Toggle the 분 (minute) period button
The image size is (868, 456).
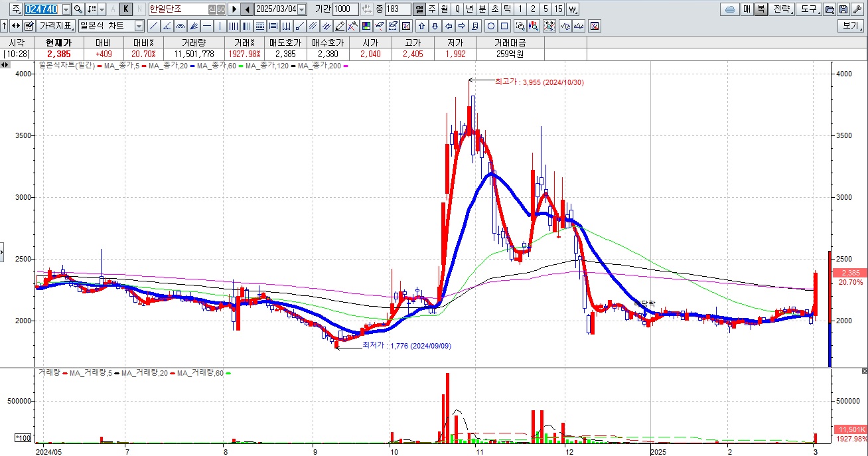click(x=482, y=9)
